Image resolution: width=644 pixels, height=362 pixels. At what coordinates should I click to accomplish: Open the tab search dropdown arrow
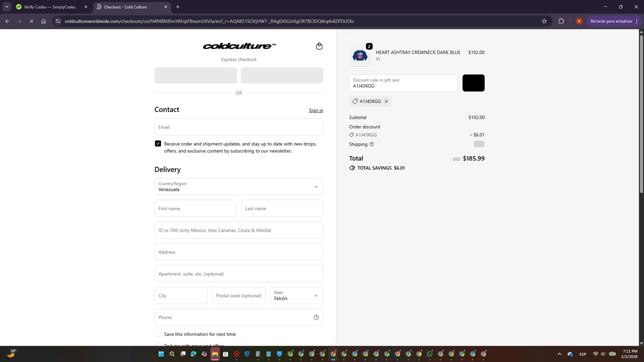click(6, 7)
